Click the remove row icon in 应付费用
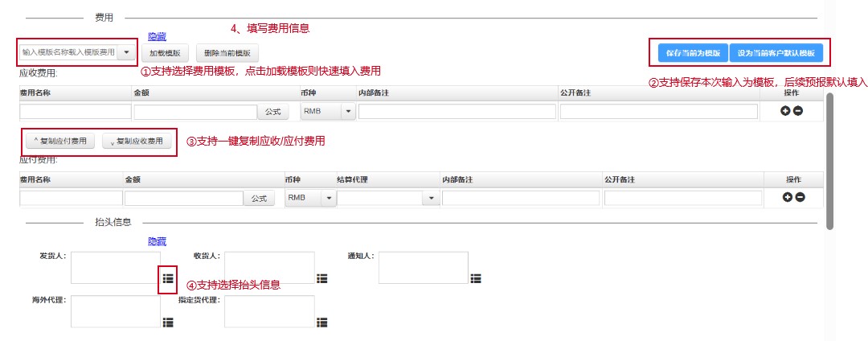 pyautogui.click(x=800, y=197)
